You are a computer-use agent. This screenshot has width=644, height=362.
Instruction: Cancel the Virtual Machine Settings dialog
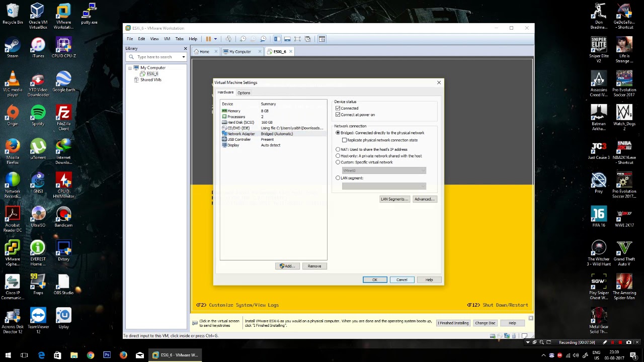(402, 280)
